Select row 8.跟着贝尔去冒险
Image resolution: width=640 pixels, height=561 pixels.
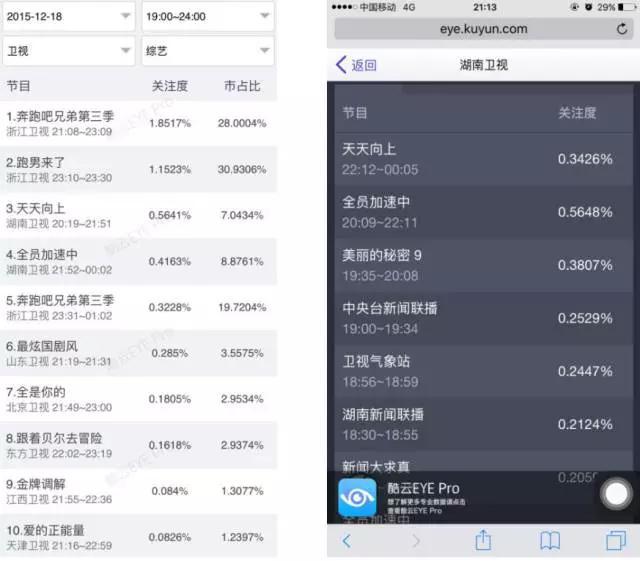click(x=138, y=445)
